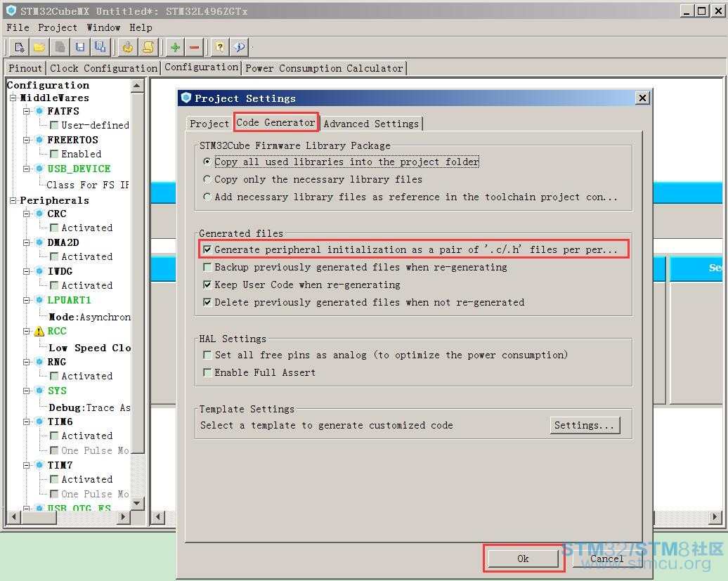The width and height of the screenshot is (728, 581).
Task: Open the File menu
Action: click(18, 27)
